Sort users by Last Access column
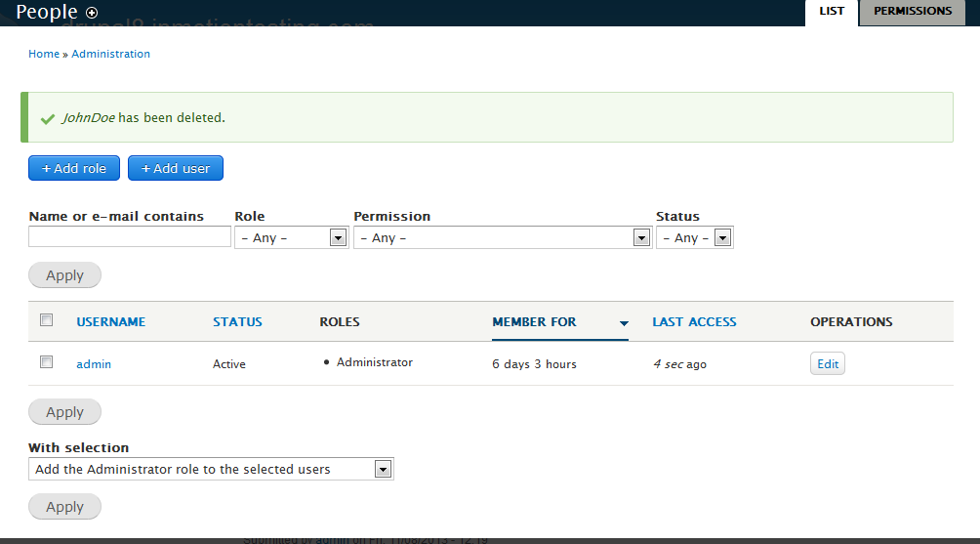Viewport: 980px width, 544px height. [694, 321]
